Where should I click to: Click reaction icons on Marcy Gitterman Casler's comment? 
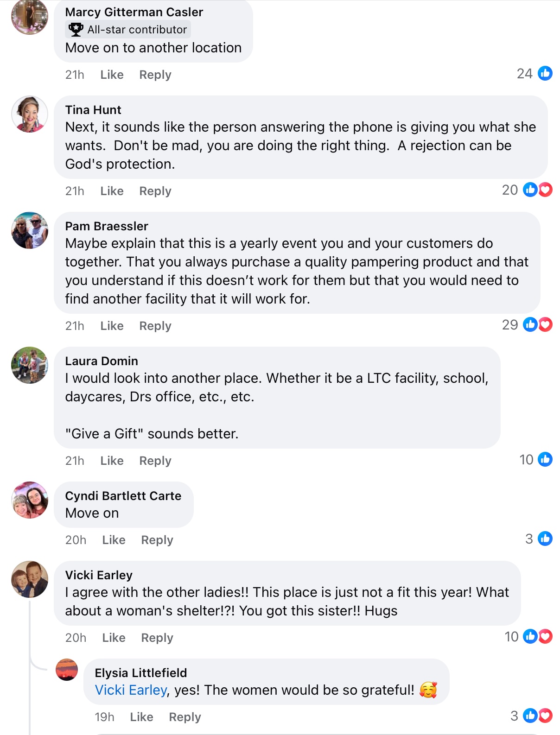(545, 73)
